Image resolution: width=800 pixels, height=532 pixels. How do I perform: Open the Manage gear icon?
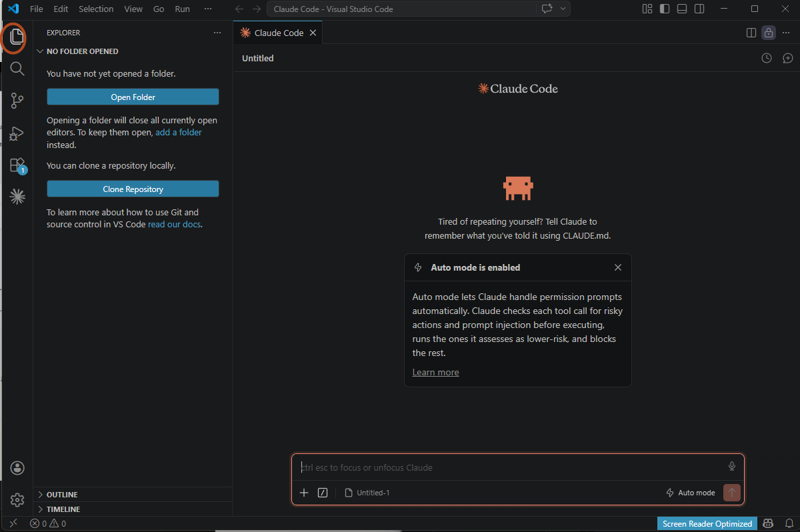tap(17, 499)
